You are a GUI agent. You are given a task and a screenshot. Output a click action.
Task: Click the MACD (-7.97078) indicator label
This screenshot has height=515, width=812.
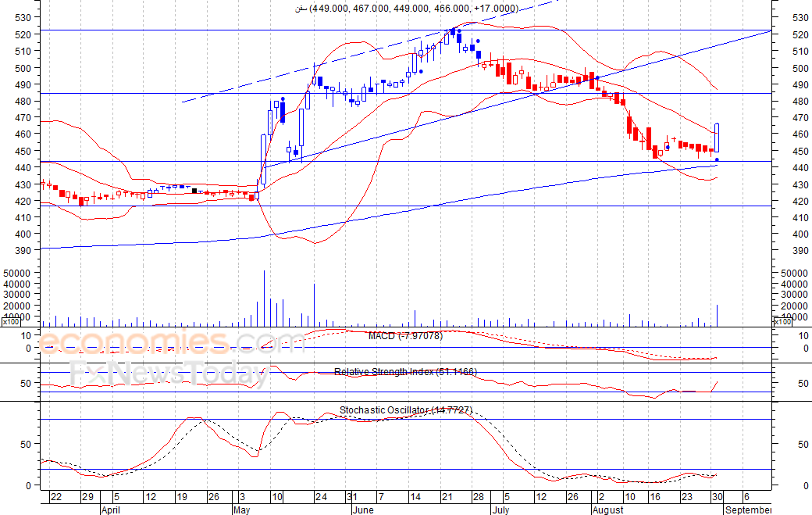point(405,336)
